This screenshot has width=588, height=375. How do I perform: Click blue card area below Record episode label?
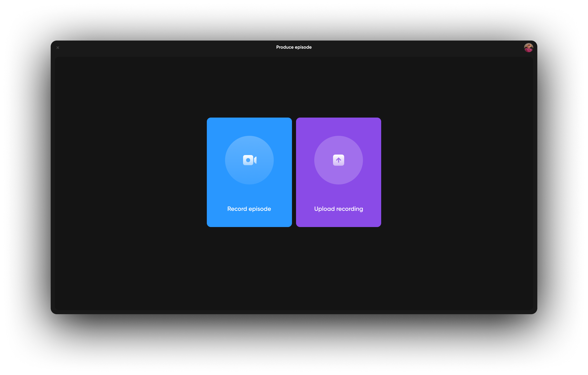point(249,220)
